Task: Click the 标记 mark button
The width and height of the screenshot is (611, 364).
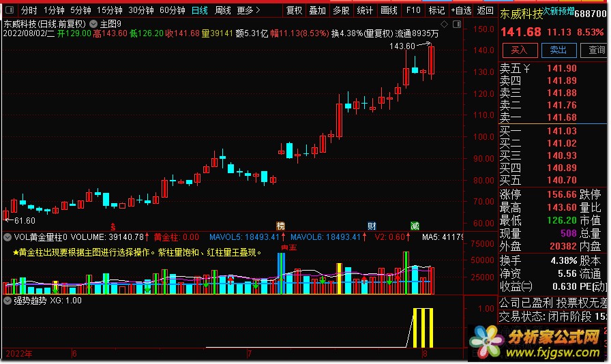Action: pos(437,10)
